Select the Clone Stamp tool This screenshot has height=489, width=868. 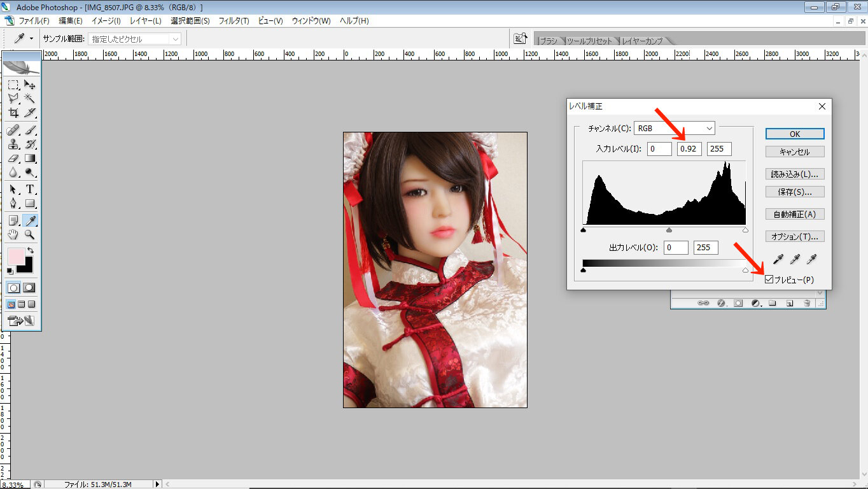[13, 144]
